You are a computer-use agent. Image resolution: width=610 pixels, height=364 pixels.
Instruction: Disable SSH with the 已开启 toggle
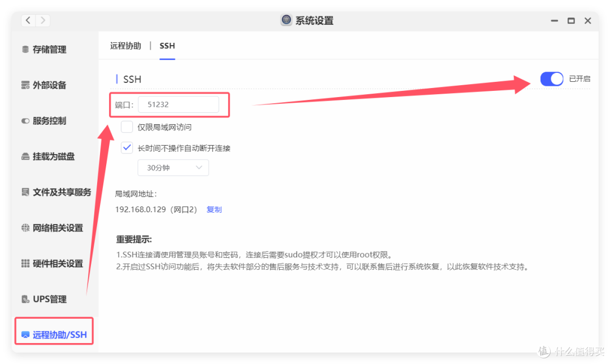(552, 78)
